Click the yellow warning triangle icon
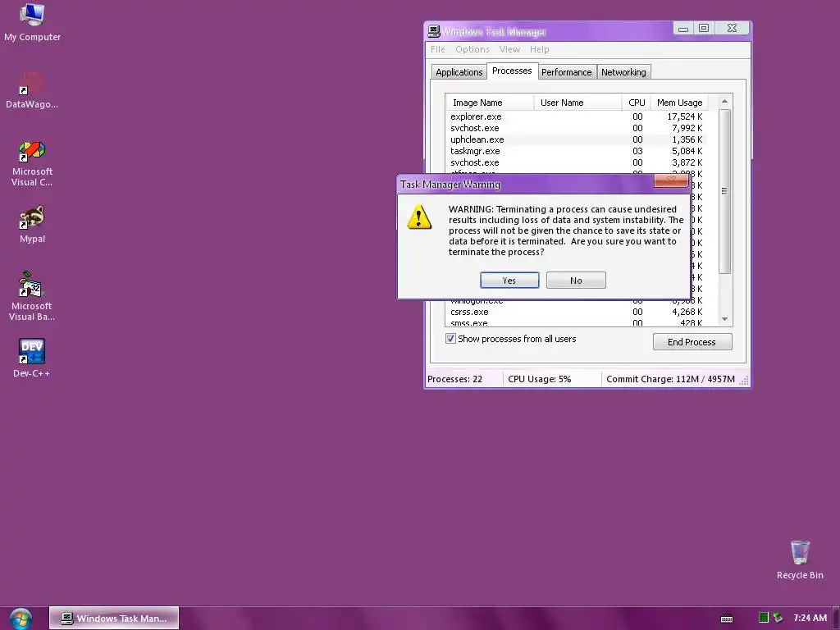The width and height of the screenshot is (840, 630). point(419,217)
